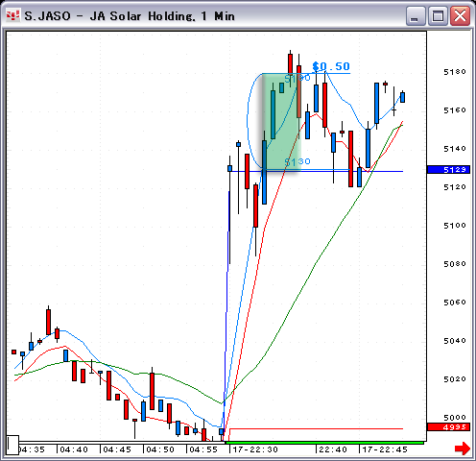Click the 22:40 time axis label
This screenshot has width=476, height=461.
pos(333,449)
